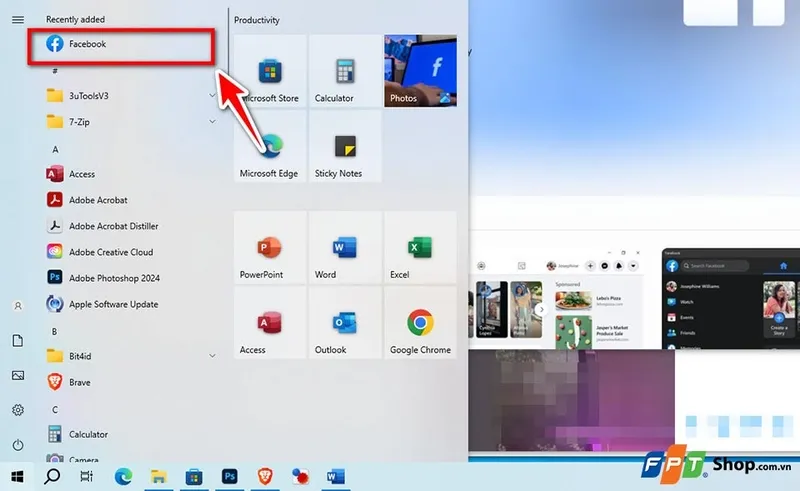Click the Power button in Start sidebar

17,445
